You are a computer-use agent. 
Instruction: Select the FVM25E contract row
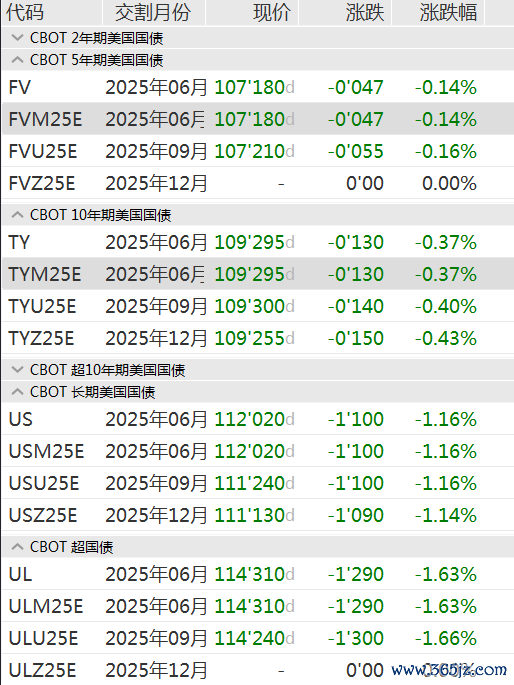click(258, 119)
